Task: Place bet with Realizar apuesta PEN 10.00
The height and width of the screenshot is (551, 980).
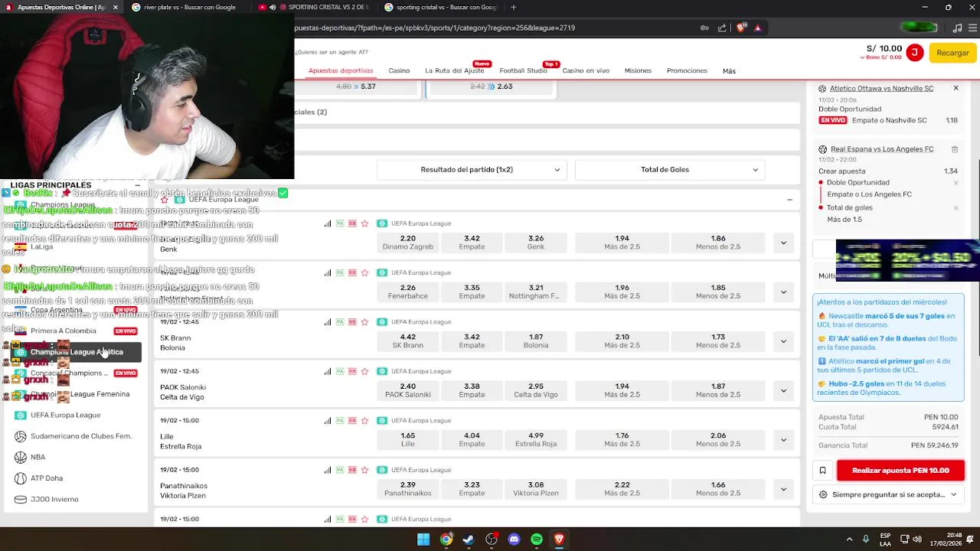Action: tap(900, 471)
